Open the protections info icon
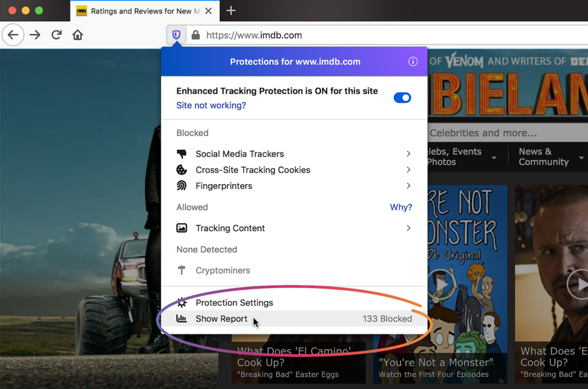Image resolution: width=588 pixels, height=389 pixels. point(412,61)
